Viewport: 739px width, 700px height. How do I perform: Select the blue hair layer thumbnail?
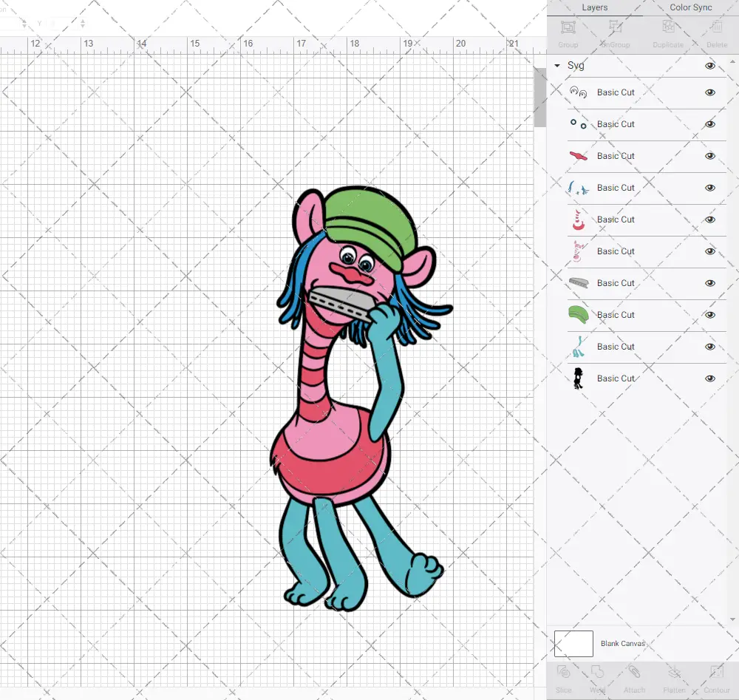click(x=579, y=188)
